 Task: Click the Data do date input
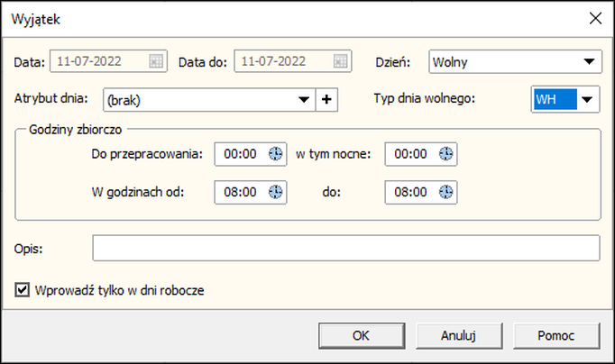tap(281, 62)
